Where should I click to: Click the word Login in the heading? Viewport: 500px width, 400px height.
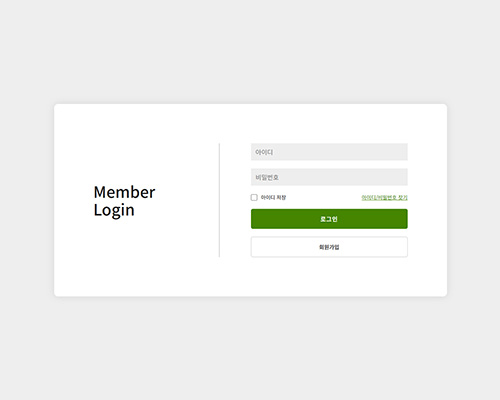pyautogui.click(x=114, y=210)
